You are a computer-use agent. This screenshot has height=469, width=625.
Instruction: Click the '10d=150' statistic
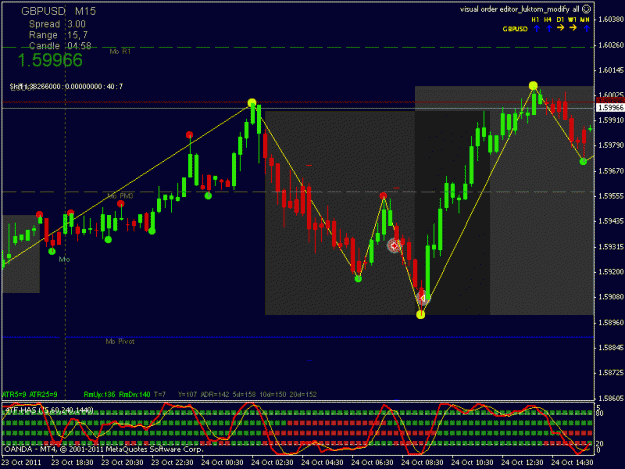[273, 394]
